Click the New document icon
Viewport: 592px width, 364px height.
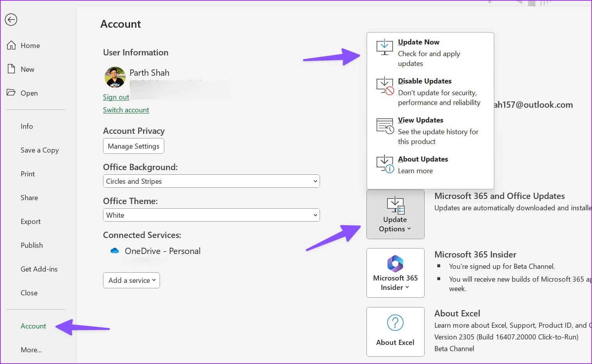(11, 69)
